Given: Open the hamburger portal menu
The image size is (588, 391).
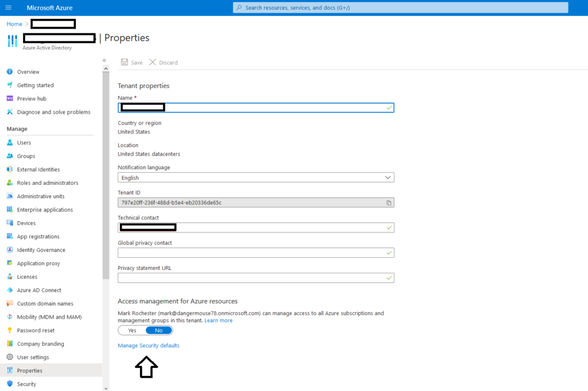Looking at the screenshot, I should coord(8,7).
